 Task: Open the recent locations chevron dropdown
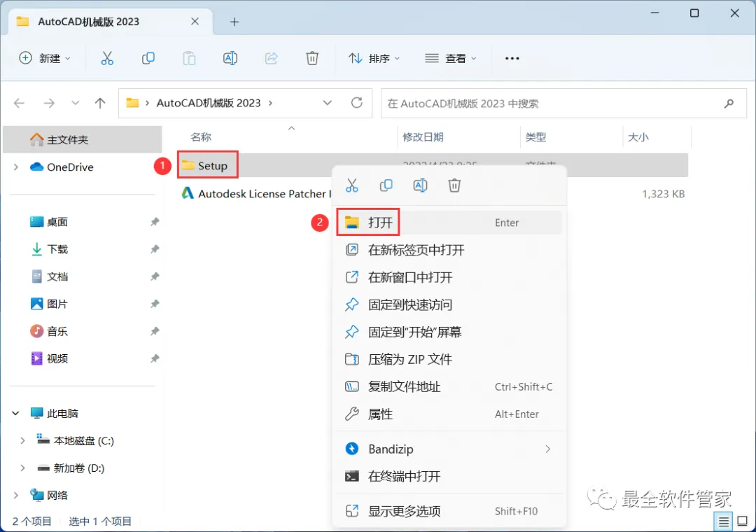pyautogui.click(x=75, y=103)
